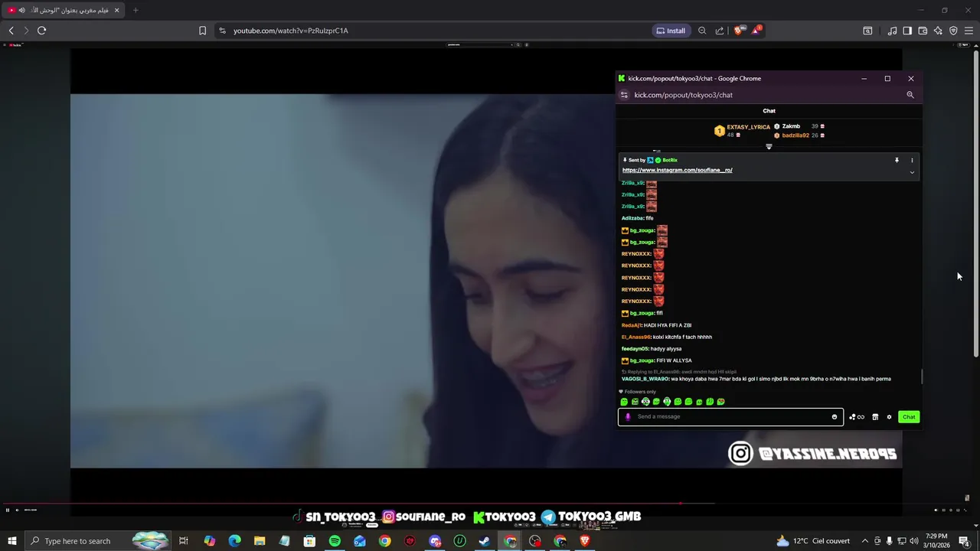Open Steam from taskbar
Viewport: 980px width, 551px height.
(x=485, y=541)
